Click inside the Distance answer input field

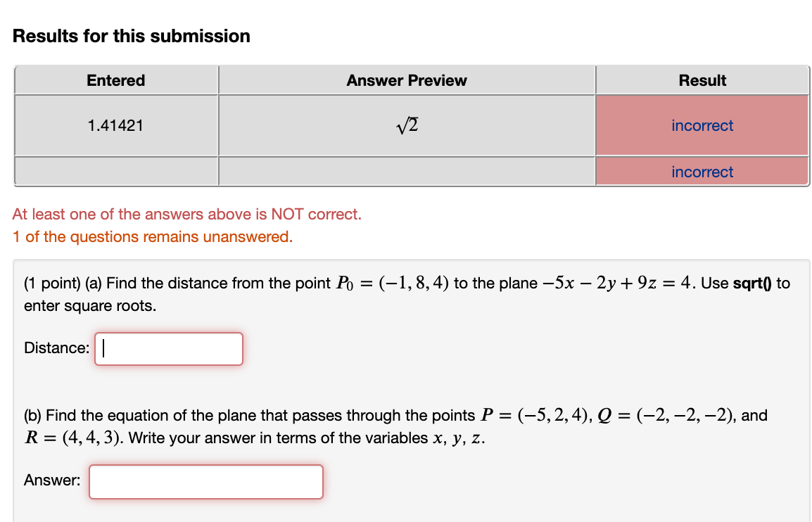(x=168, y=349)
